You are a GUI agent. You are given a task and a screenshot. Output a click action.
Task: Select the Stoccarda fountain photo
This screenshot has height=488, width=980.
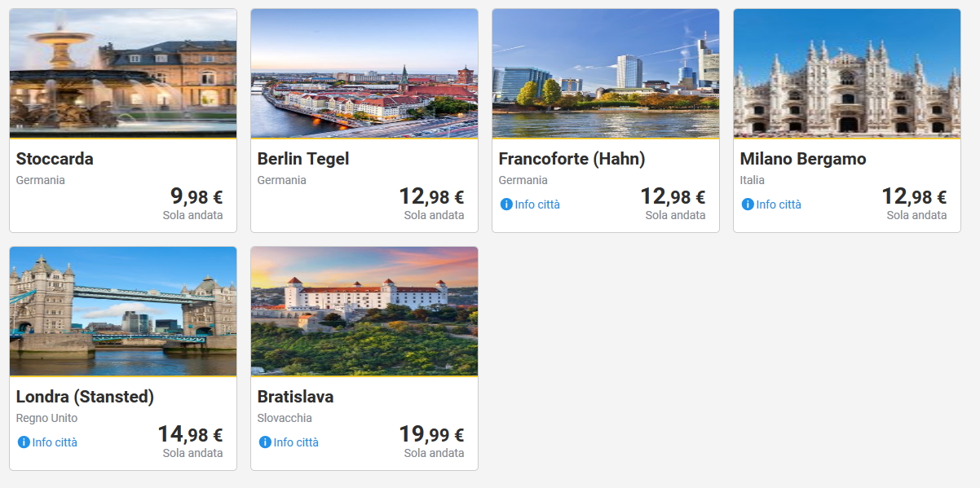(123, 73)
